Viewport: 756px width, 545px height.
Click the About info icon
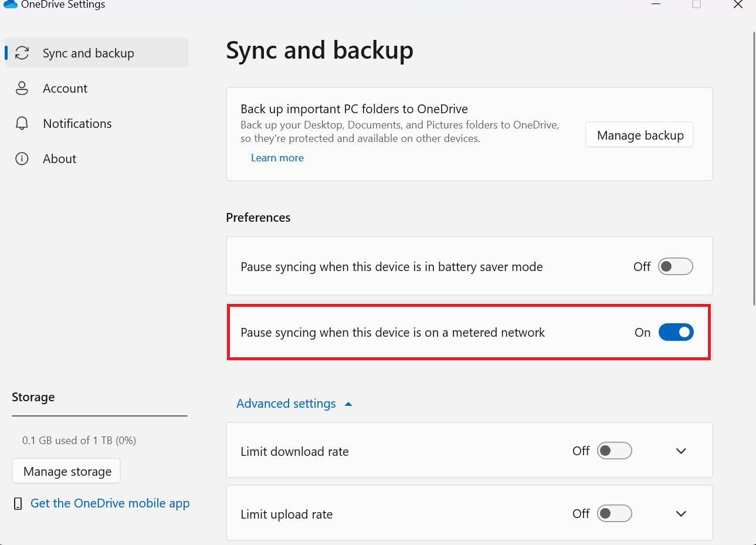tap(22, 159)
